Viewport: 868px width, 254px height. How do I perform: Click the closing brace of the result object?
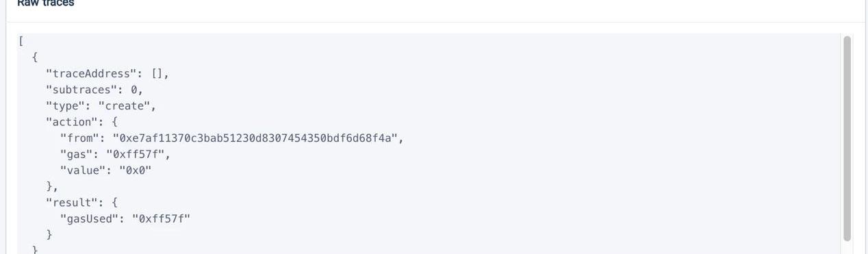click(x=49, y=235)
